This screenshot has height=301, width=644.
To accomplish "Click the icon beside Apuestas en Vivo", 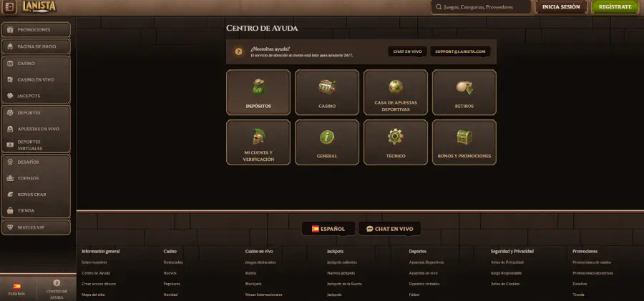I will click(x=10, y=129).
